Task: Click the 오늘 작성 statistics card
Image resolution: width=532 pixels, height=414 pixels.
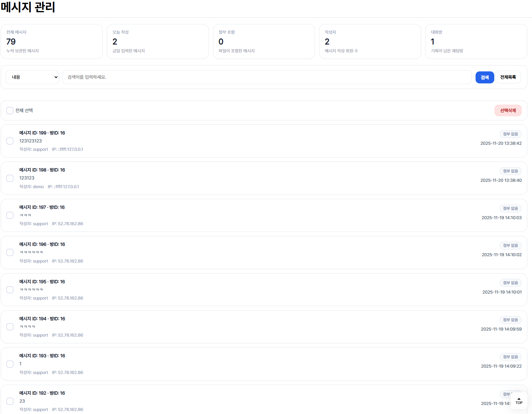Action: click(158, 41)
